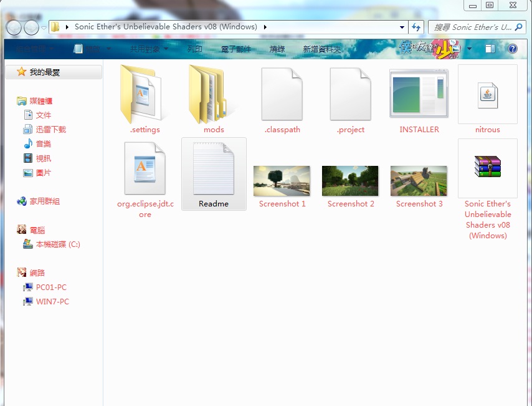Select the WinRAR archive Sonic Ether's Unbelievable Shaders
This screenshot has height=406, width=532.
[x=487, y=168]
